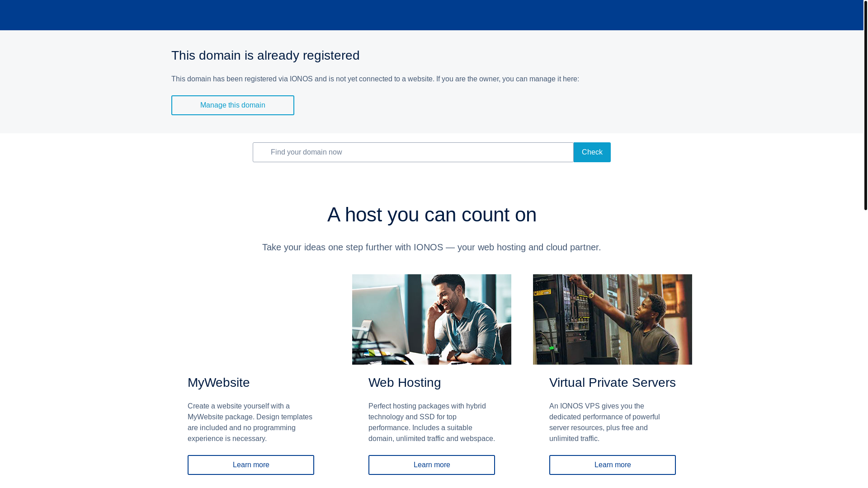Click the 'Perfect hosting packages' description paragraph

[x=432, y=422]
